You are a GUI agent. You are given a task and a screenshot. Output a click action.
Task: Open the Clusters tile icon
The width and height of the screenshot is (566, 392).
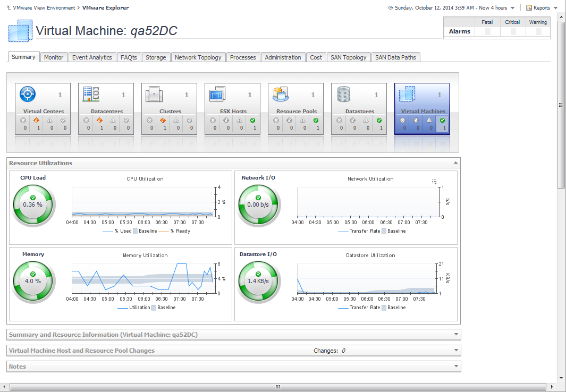pos(154,95)
